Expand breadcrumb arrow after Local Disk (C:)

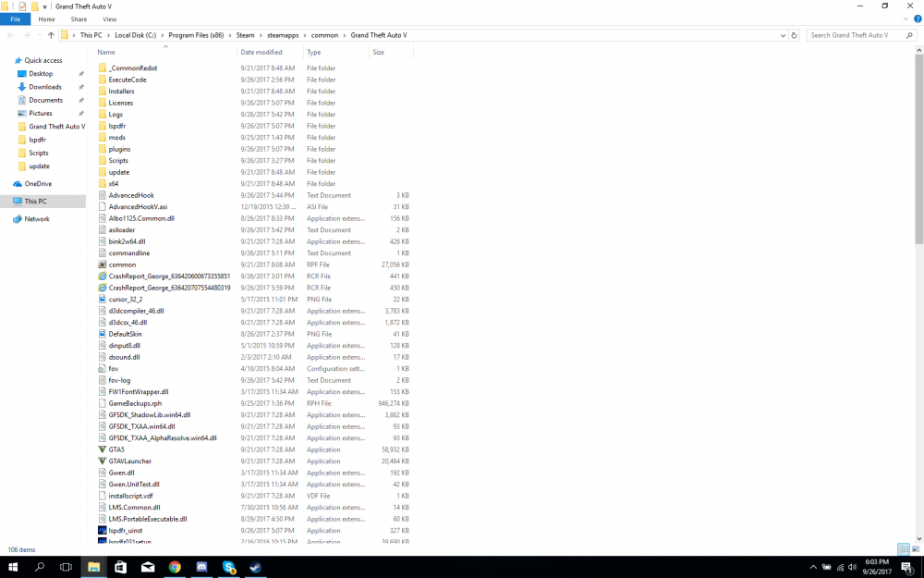[x=162, y=35]
